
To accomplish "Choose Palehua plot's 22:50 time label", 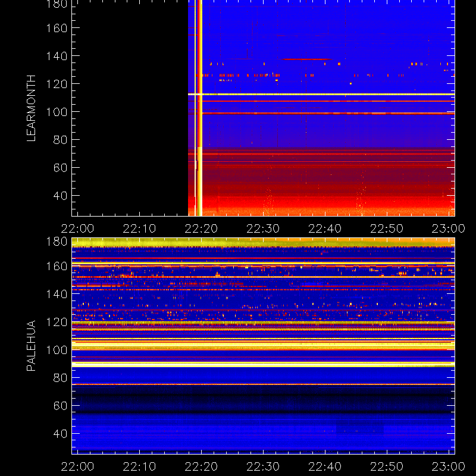I will pos(387,466).
